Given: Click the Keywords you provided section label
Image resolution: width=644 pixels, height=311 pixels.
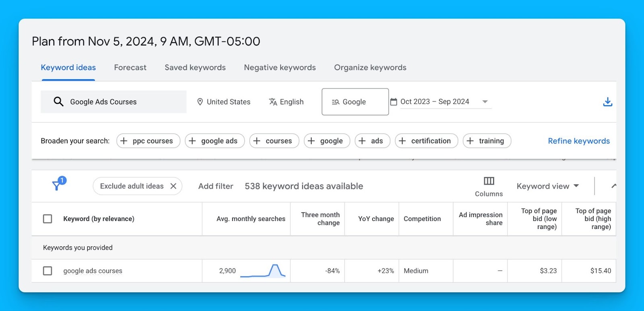Looking at the screenshot, I should pyautogui.click(x=78, y=247).
